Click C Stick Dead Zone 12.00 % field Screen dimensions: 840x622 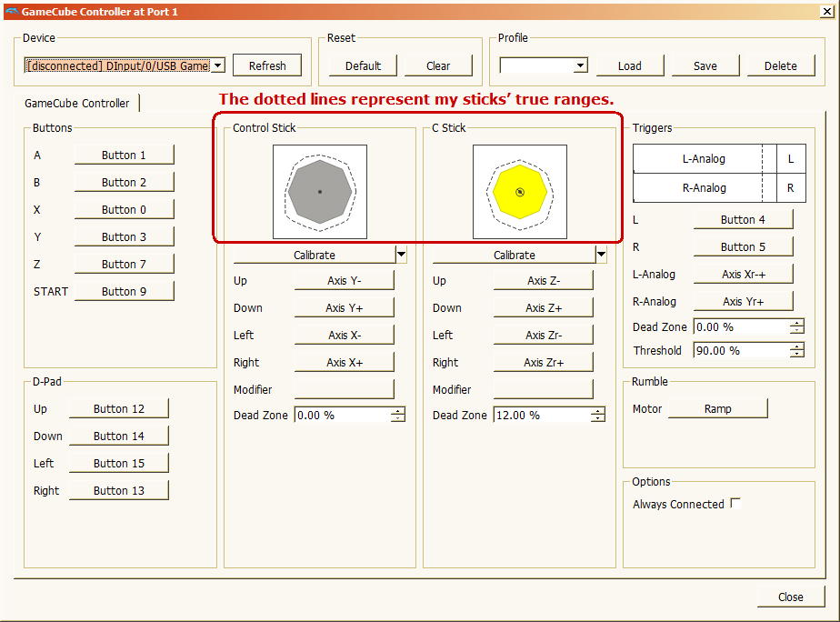(542, 416)
